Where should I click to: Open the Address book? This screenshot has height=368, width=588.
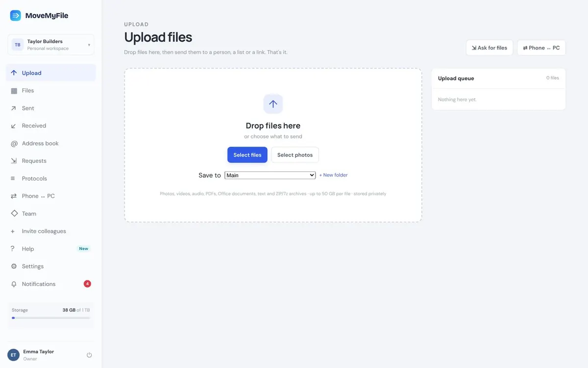pos(51,144)
